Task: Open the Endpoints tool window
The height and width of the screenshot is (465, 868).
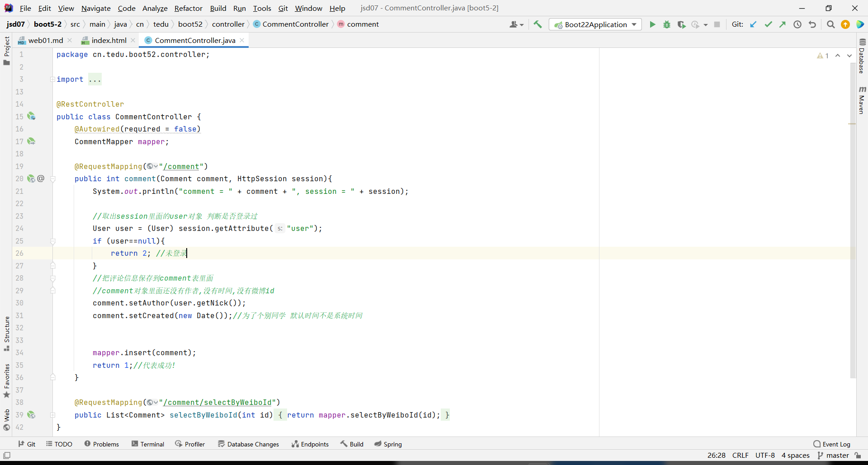Action: (x=310, y=444)
